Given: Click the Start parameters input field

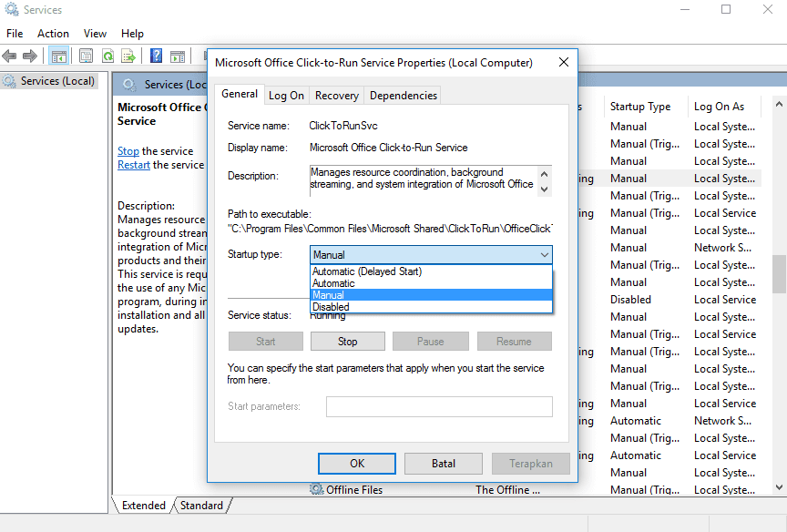Looking at the screenshot, I should tap(439, 406).
